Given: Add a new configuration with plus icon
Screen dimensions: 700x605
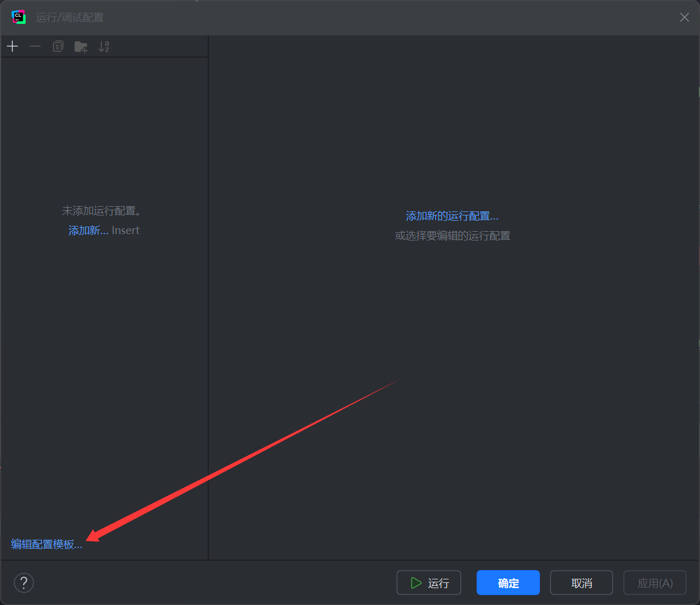Looking at the screenshot, I should (13, 47).
